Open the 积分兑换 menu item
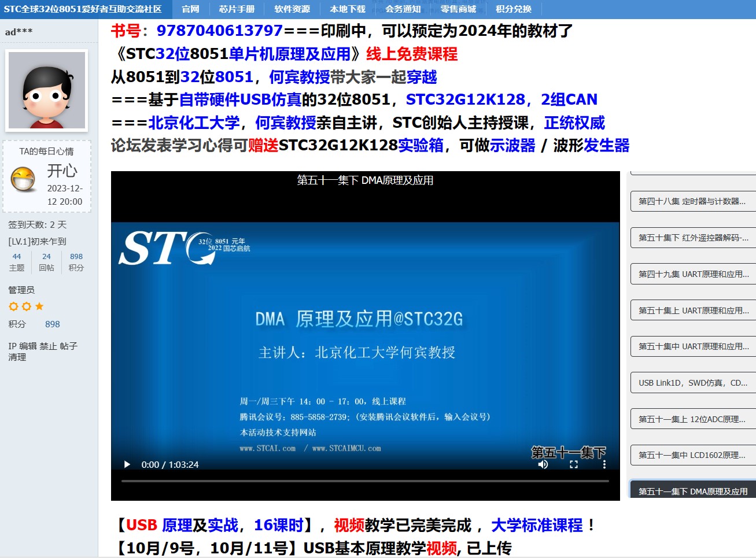The image size is (756, 558). (514, 9)
